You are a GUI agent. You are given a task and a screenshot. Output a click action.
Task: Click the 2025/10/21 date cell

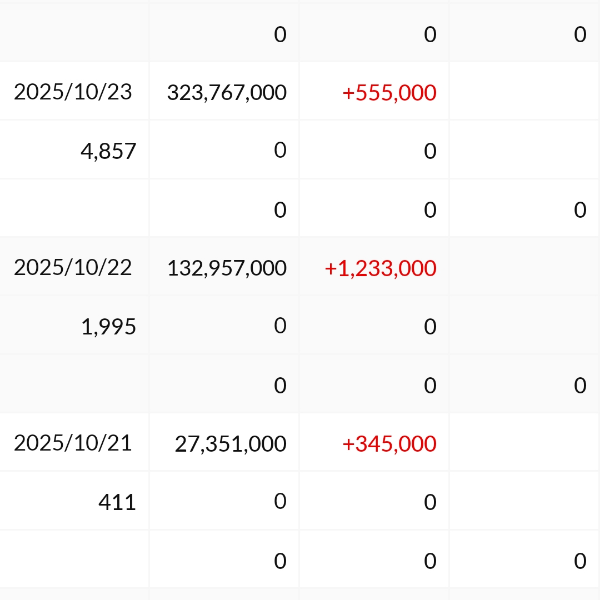73,443
